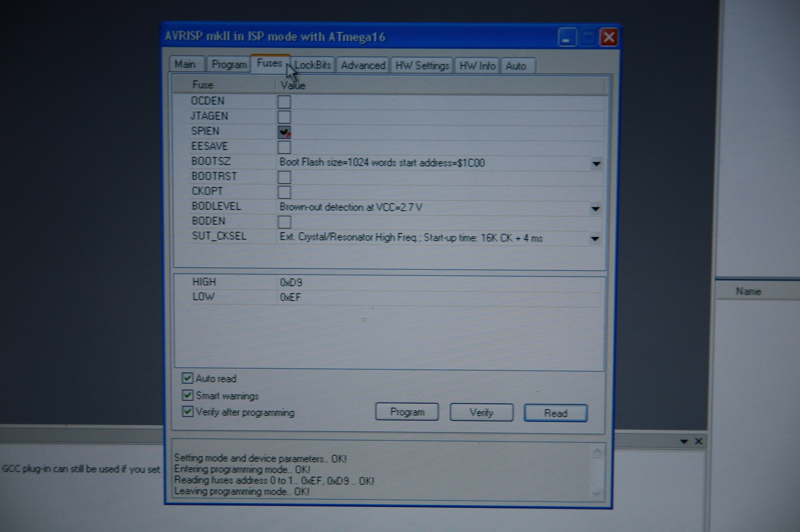Close the AVRISP mkII dialog
800x532 pixels.
pos(608,37)
